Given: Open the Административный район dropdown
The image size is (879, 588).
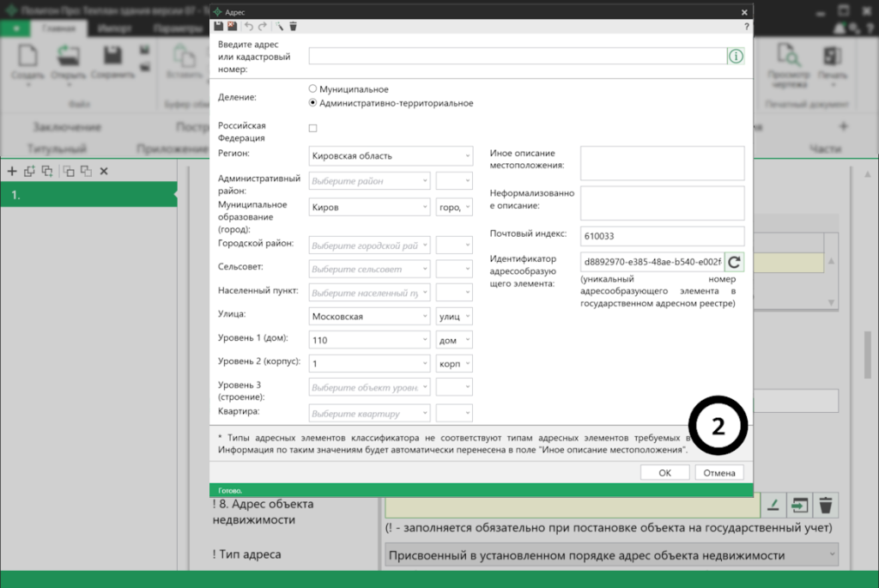Looking at the screenshot, I should (x=369, y=181).
